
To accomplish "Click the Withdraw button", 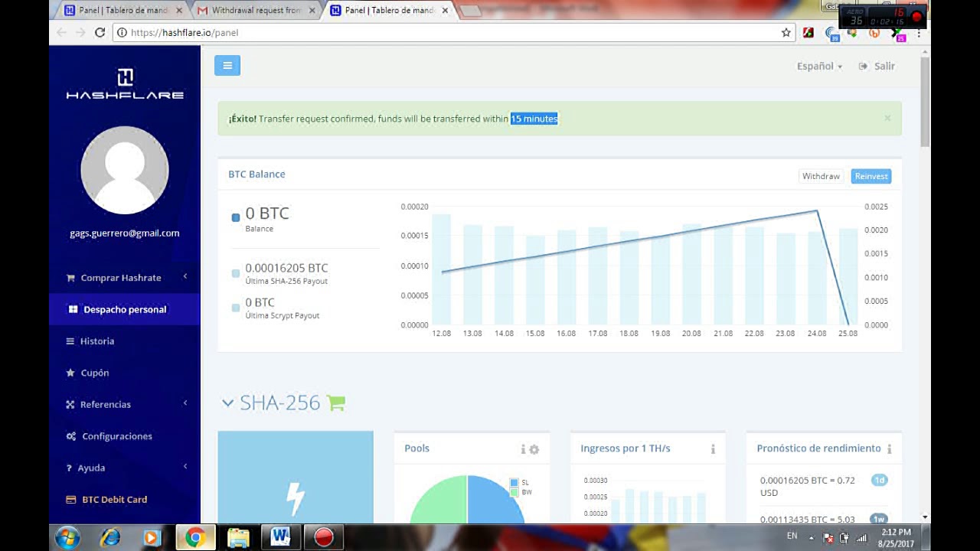I will (821, 176).
